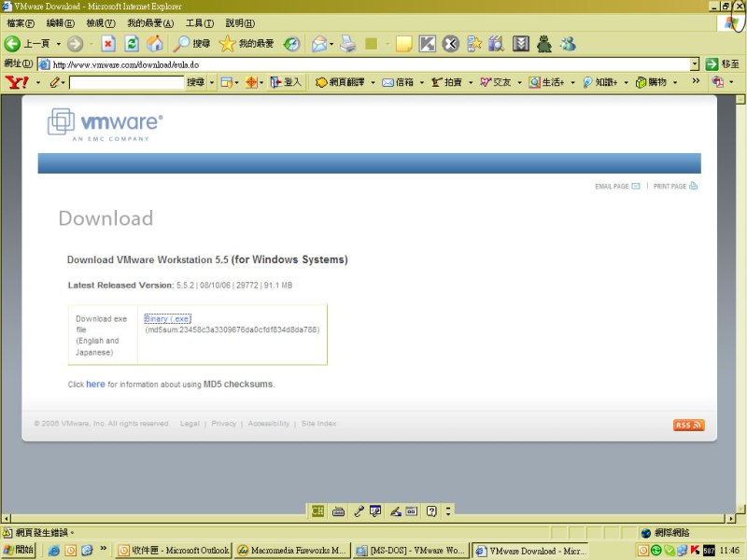This screenshot has height=560, width=747.
Task: Click the Yahoo toolbar search box
Action: pos(126,82)
